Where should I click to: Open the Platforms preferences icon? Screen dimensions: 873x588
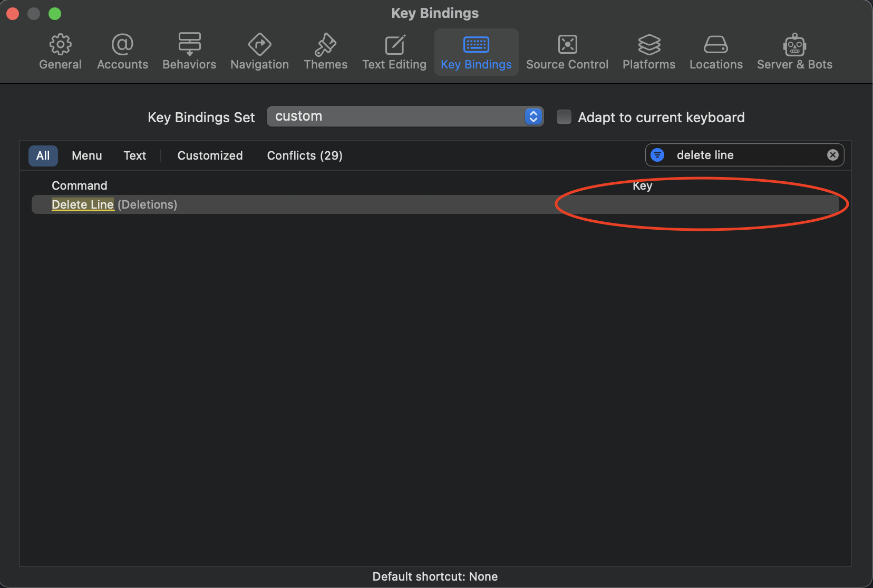tap(648, 51)
